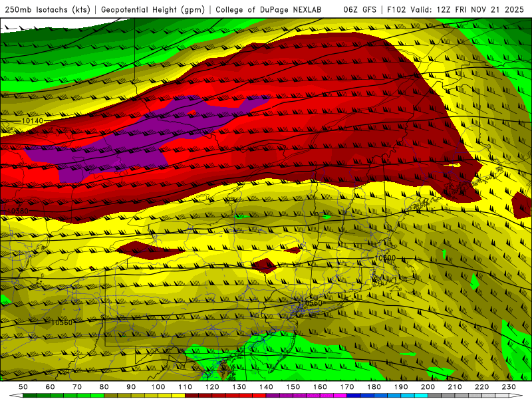Click the '180' value on the color scale
The height and width of the screenshot is (399, 532).
pos(374,387)
